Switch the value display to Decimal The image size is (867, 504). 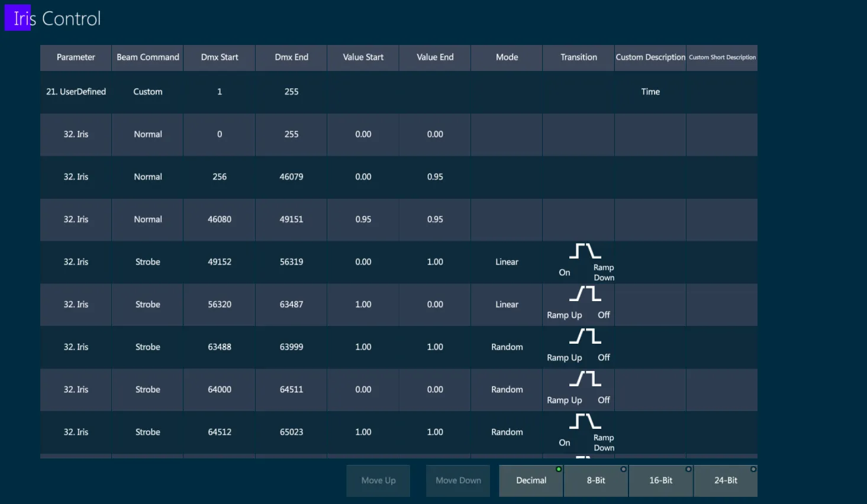click(x=531, y=480)
